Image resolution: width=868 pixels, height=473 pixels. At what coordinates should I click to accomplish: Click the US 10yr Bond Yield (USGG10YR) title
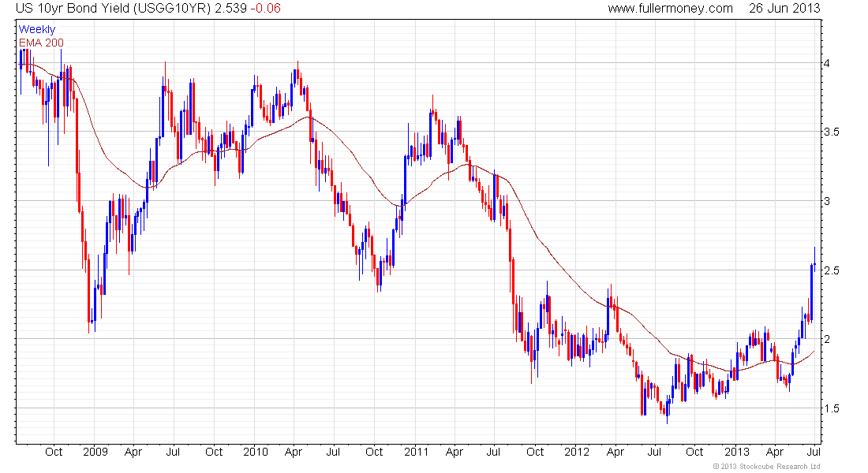coord(114,9)
